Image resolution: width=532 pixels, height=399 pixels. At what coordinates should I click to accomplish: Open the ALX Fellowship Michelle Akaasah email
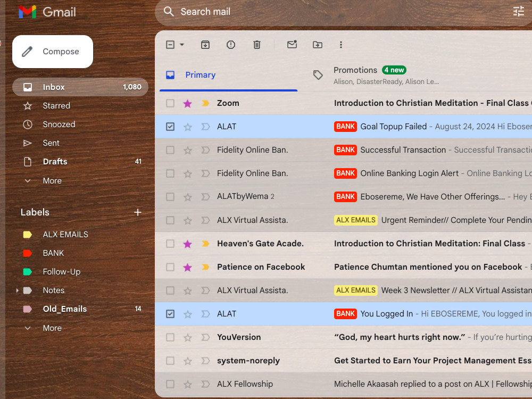tap(343, 384)
